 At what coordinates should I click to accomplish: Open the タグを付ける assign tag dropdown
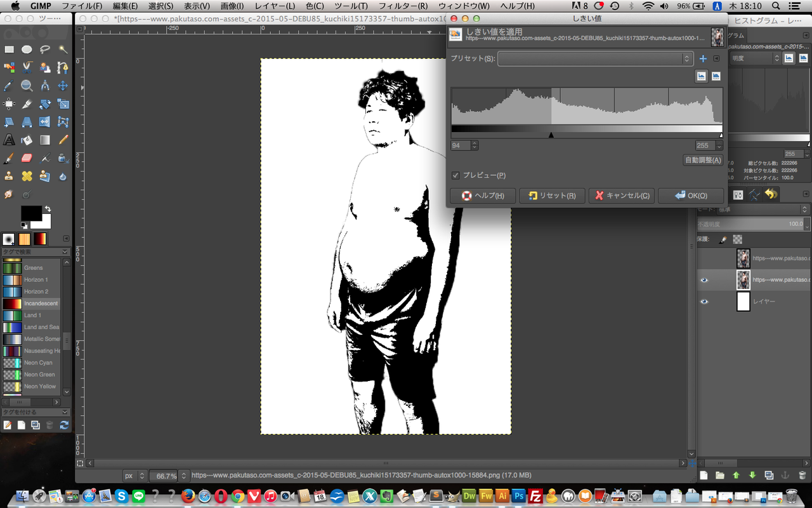(x=36, y=412)
